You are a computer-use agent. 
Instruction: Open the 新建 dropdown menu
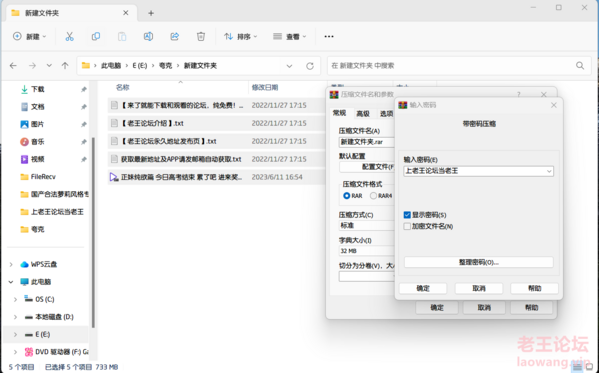tap(30, 36)
